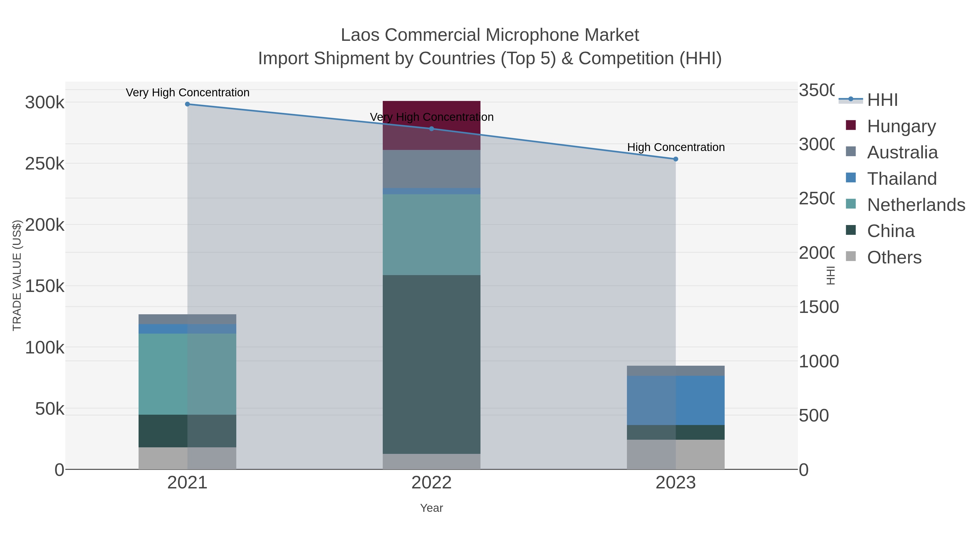Click the 1000 HHI axis tick label
This screenshot has width=980, height=551.
tap(819, 361)
